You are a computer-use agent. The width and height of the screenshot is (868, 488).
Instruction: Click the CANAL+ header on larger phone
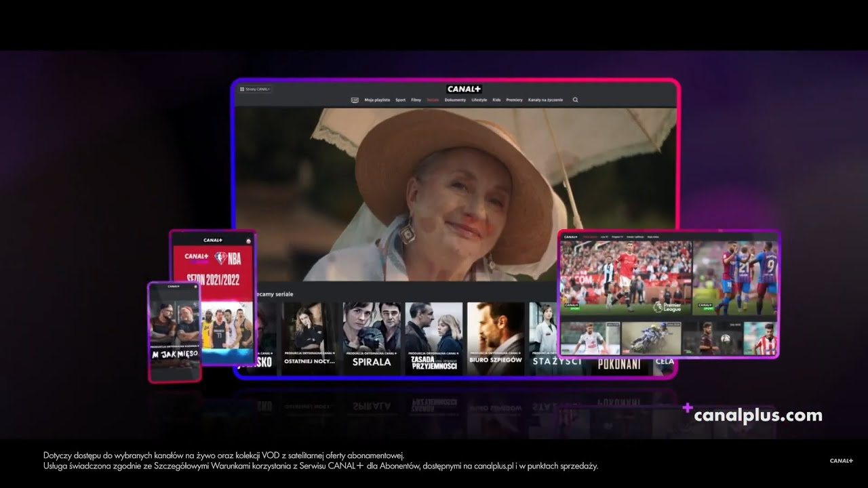(213, 240)
